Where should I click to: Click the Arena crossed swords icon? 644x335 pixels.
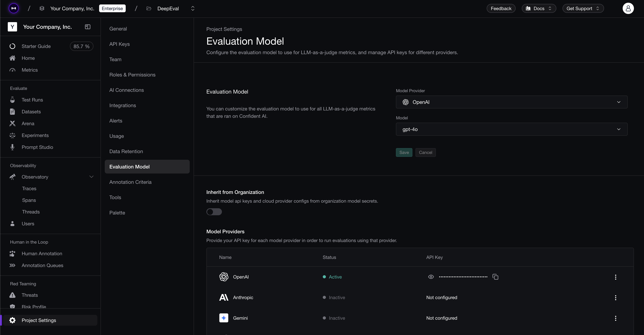tap(12, 124)
